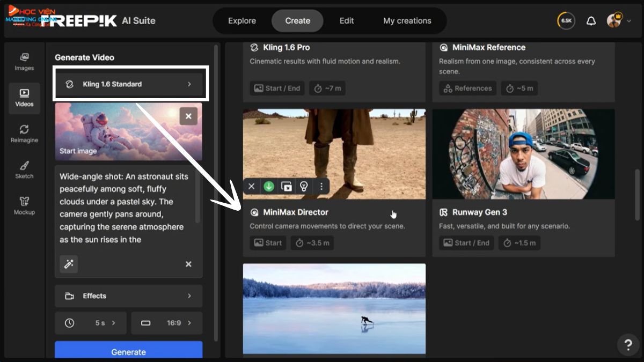Open the Kling 1.6 Standard model selector
Screen dimensions: 644x362
pyautogui.click(x=129, y=84)
